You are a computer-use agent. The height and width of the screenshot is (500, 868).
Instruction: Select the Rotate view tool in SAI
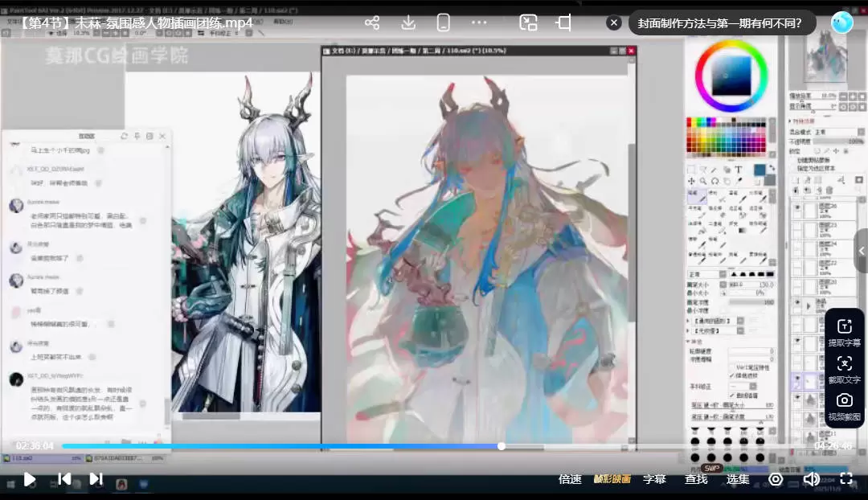tap(714, 181)
